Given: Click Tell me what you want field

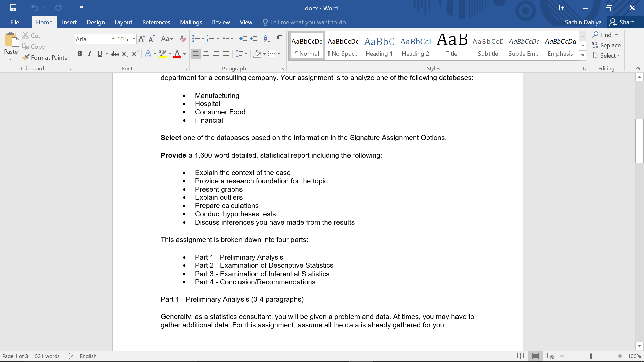Looking at the screenshot, I should [x=310, y=22].
